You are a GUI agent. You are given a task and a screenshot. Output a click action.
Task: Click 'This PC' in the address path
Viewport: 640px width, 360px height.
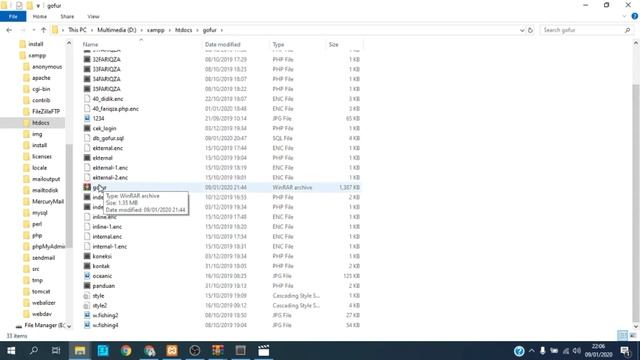click(77, 30)
